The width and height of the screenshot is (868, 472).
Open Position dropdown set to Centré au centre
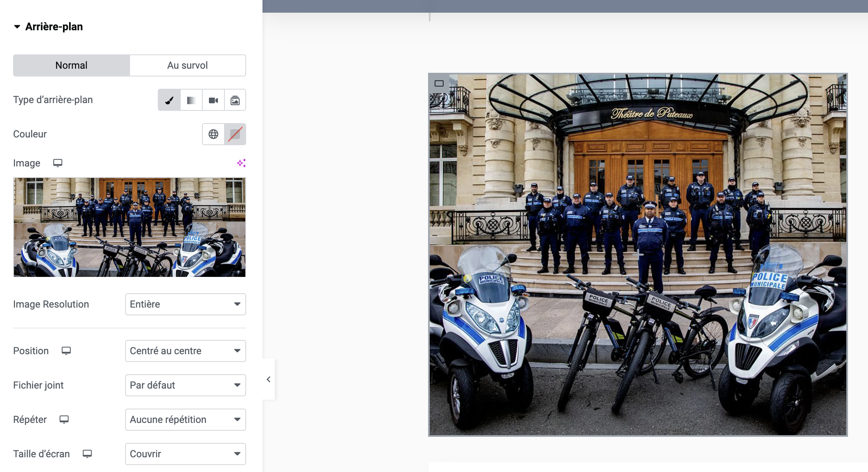coord(185,351)
